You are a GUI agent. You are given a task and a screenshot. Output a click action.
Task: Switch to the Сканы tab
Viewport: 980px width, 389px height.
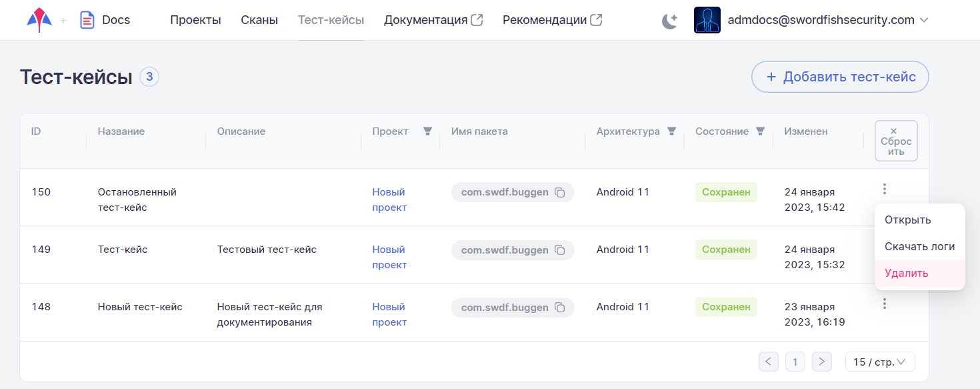click(259, 20)
